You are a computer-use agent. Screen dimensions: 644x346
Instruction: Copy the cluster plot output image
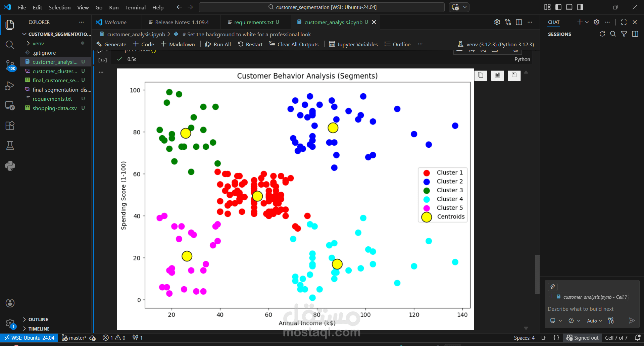click(481, 76)
